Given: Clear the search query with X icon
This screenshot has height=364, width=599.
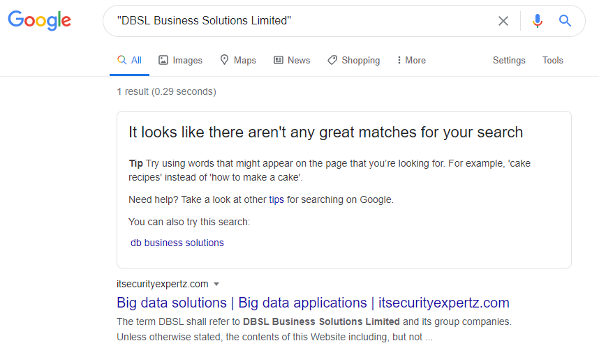Looking at the screenshot, I should pyautogui.click(x=503, y=21).
